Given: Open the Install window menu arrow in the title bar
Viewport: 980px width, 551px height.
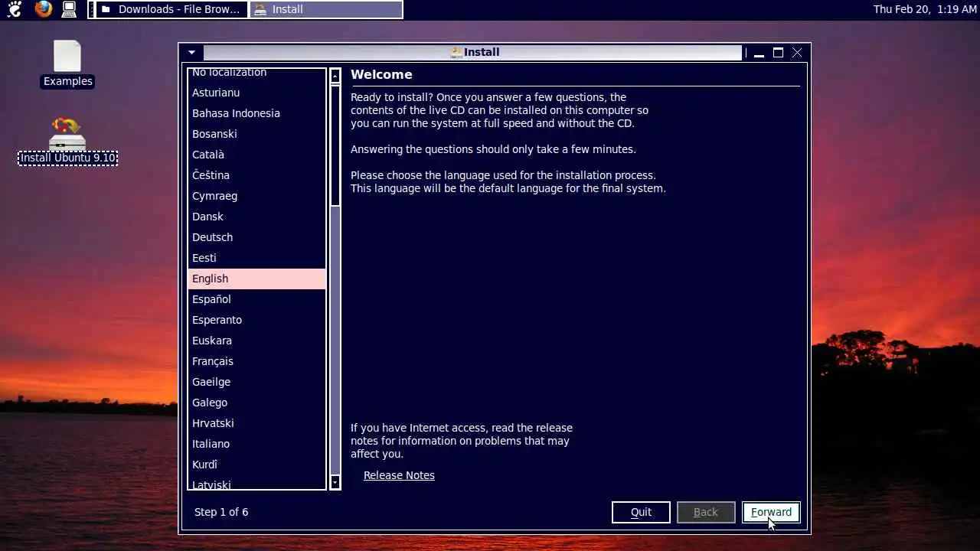Looking at the screenshot, I should tap(191, 52).
